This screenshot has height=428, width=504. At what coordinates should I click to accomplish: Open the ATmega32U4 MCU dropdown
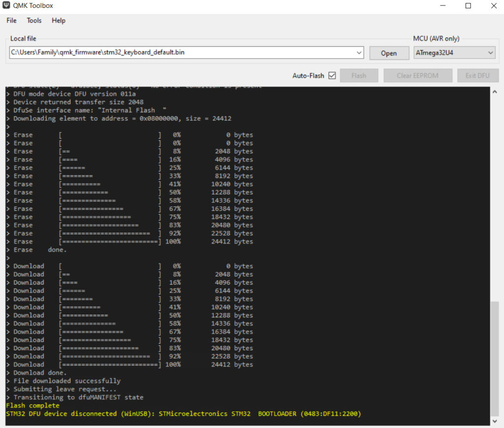point(454,53)
